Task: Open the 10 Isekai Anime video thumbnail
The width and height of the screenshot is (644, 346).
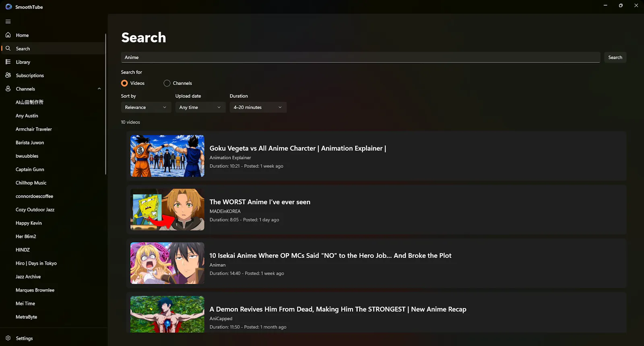Action: pos(167,263)
